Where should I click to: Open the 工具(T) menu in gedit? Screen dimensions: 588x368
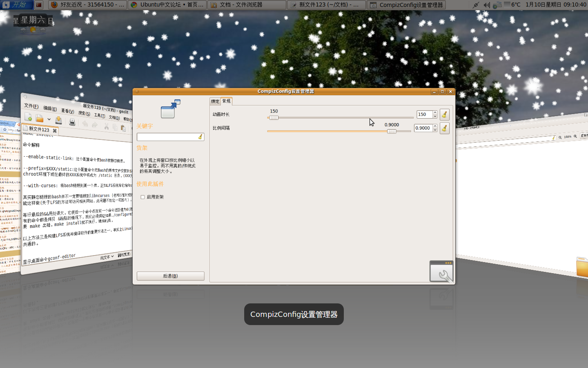[x=100, y=115]
